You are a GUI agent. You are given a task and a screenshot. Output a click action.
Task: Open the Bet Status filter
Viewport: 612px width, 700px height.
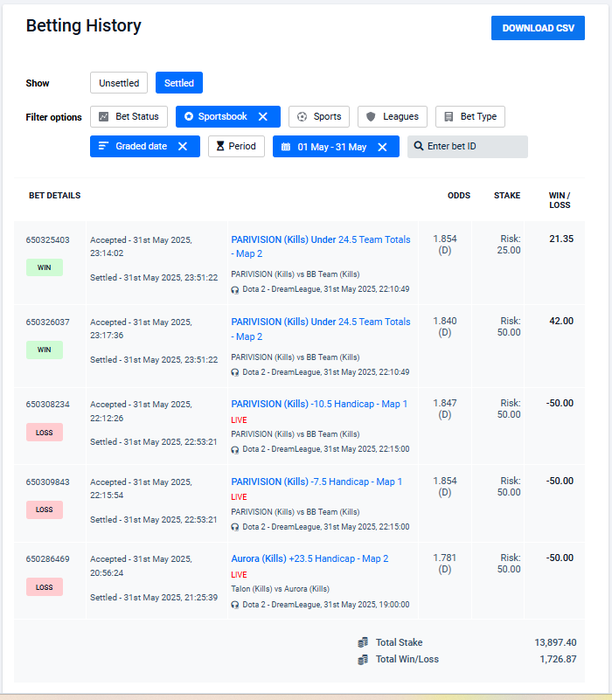click(129, 117)
